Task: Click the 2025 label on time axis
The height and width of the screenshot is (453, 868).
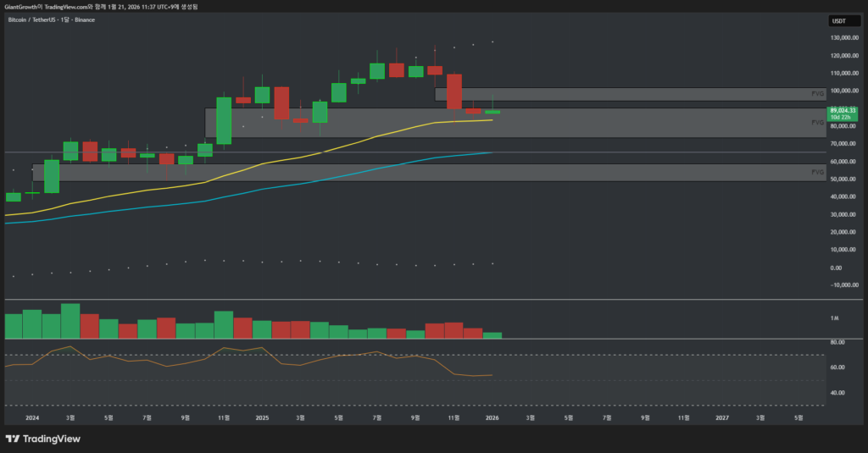Action: (262, 417)
